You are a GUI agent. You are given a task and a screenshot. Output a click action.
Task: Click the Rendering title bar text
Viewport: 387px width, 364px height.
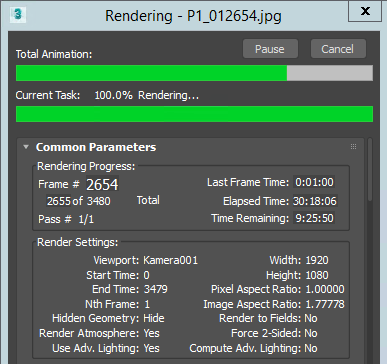click(x=193, y=16)
